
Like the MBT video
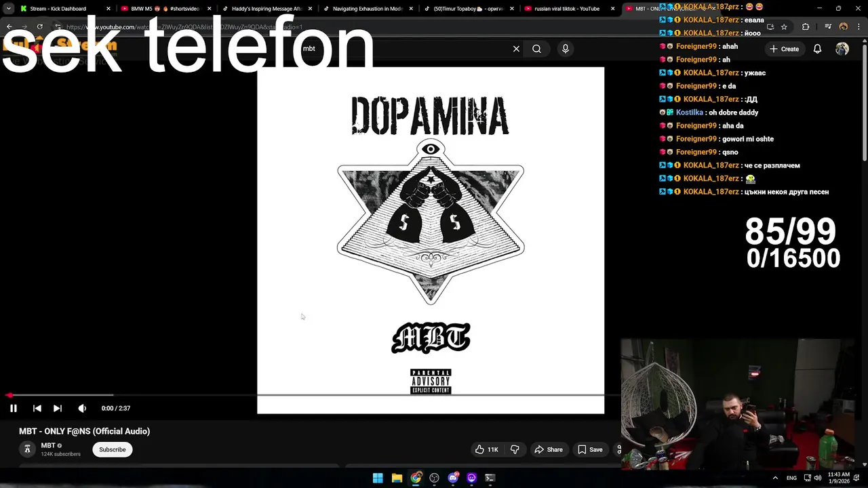pyautogui.click(x=487, y=449)
